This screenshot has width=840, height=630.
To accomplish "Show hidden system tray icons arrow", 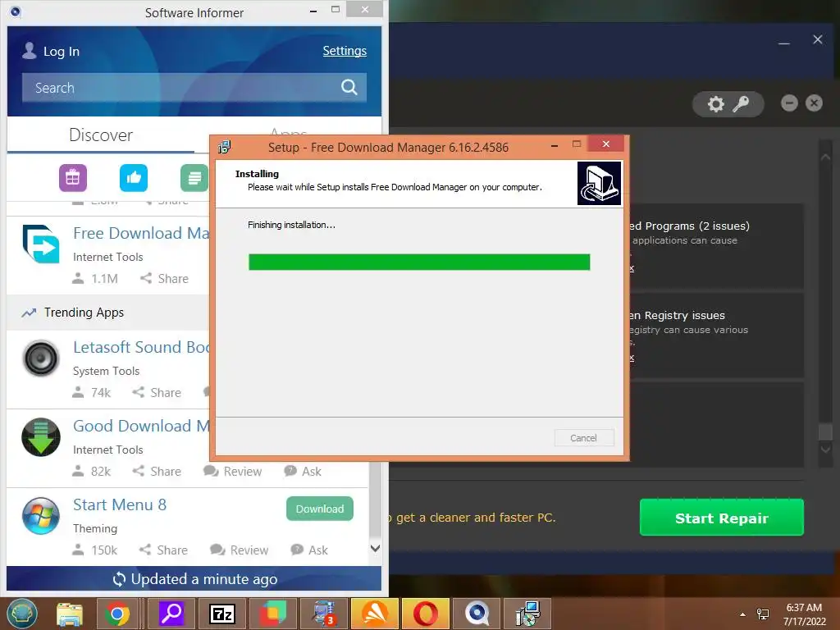I will click(x=742, y=614).
